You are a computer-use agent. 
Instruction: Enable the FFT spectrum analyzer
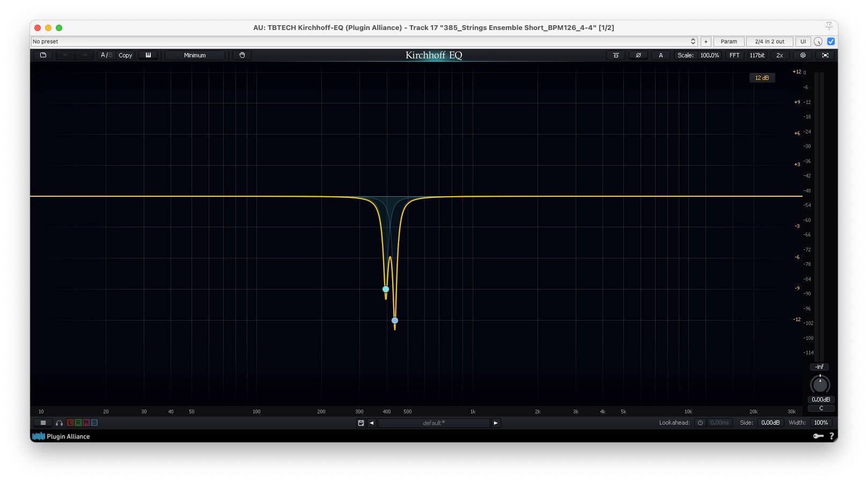tap(734, 55)
